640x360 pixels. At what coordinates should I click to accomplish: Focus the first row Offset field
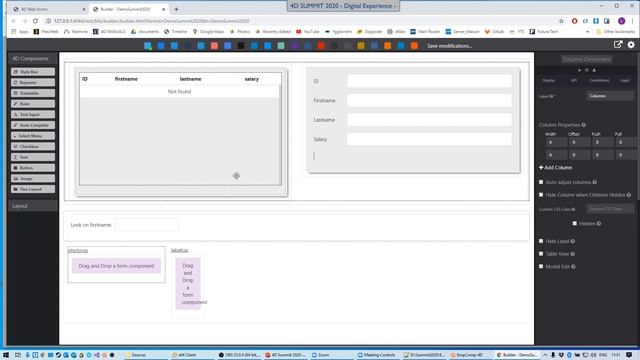point(579,142)
